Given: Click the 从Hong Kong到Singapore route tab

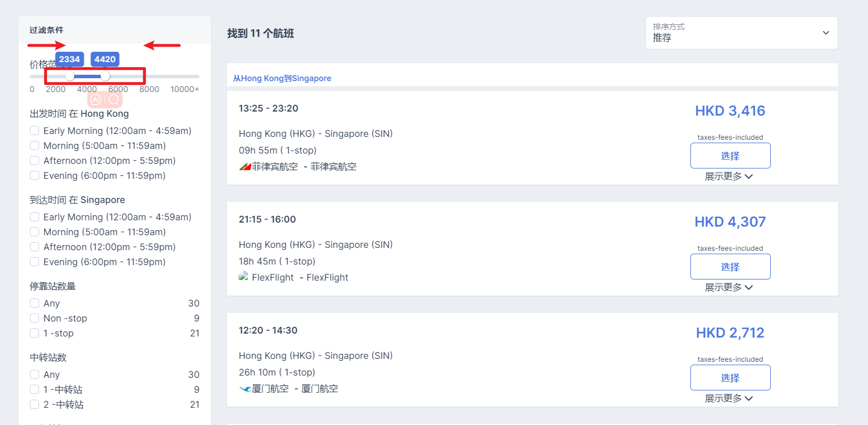Looking at the screenshot, I should click(x=282, y=78).
